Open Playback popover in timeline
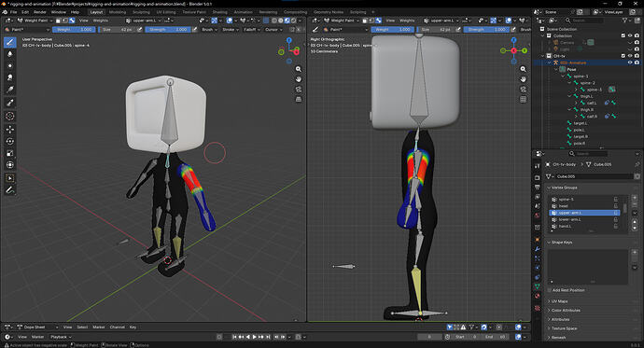 coord(61,337)
